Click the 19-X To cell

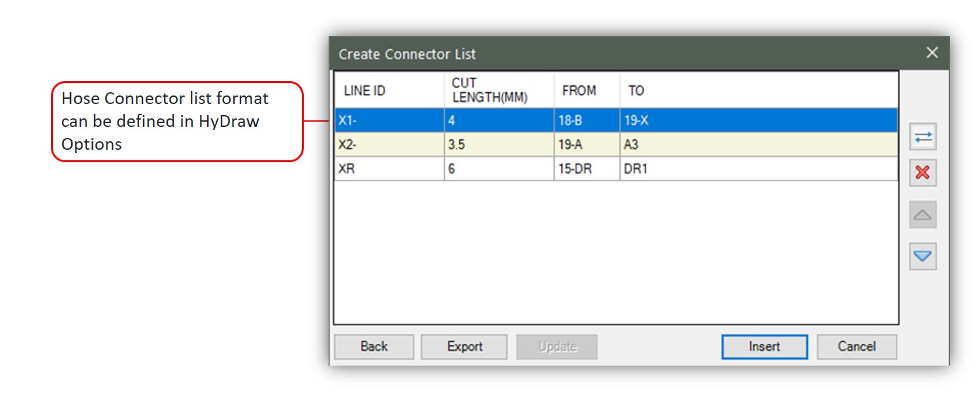coord(759,120)
